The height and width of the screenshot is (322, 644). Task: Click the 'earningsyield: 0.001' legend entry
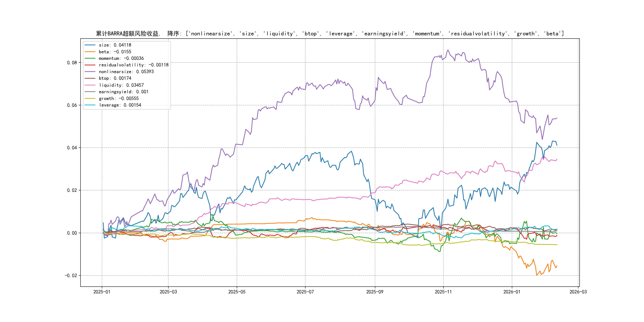123,92
